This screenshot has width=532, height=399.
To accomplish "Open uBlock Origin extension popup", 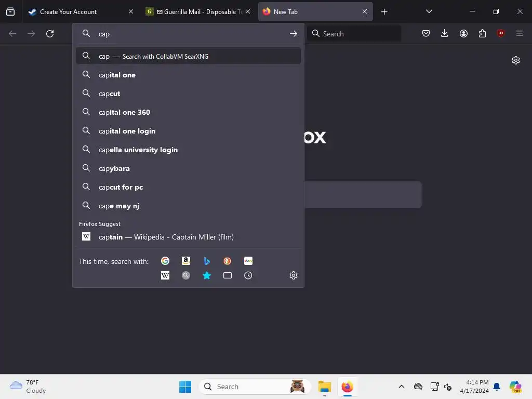I will pos(501,33).
